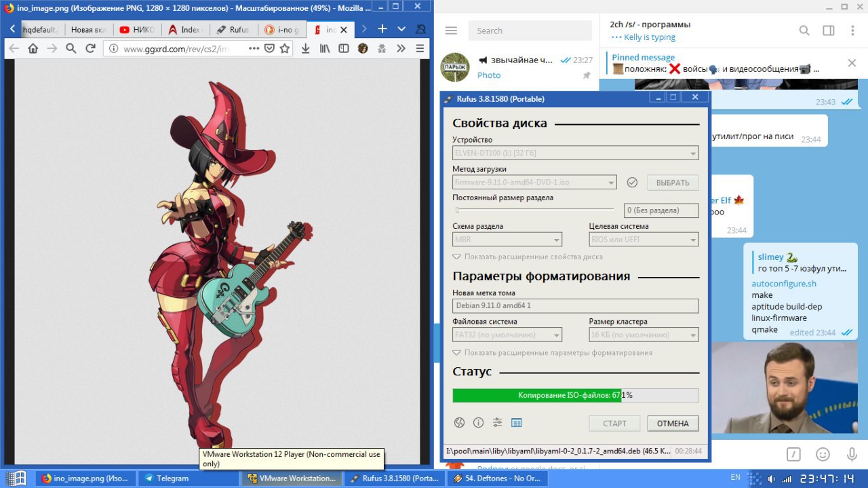The height and width of the screenshot is (488, 868).
Task: Switch to the Index browser tab
Action: pos(184,29)
